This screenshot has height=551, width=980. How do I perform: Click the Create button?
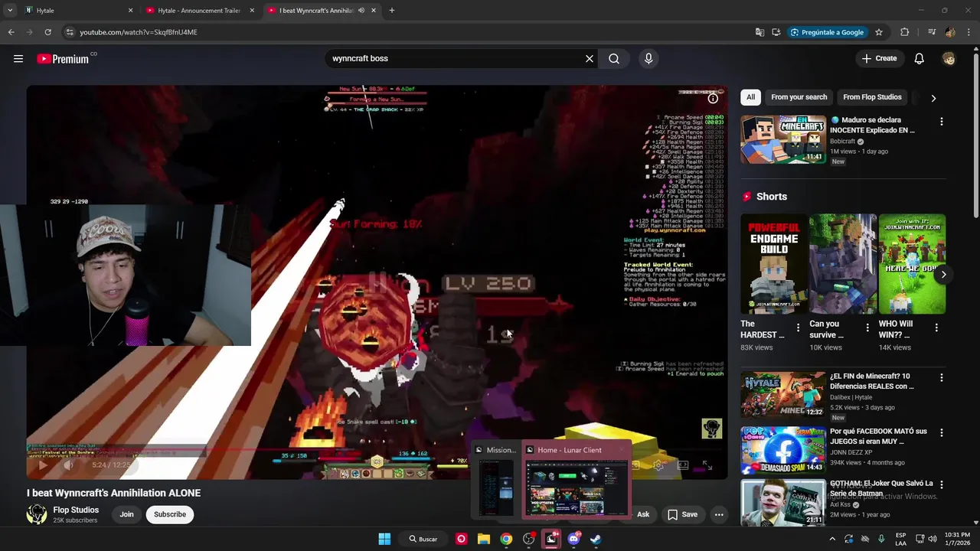[879, 59]
